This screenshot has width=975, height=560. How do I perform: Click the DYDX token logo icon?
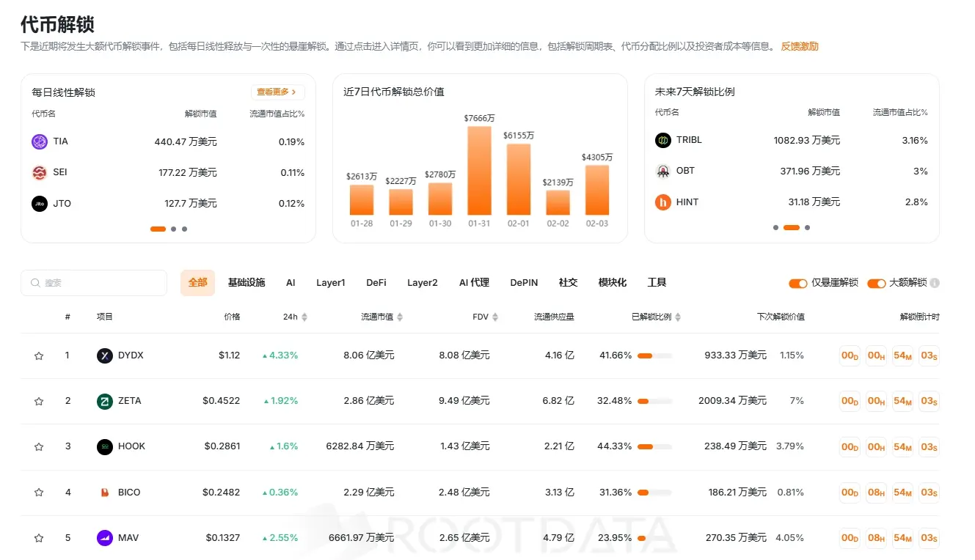105,355
